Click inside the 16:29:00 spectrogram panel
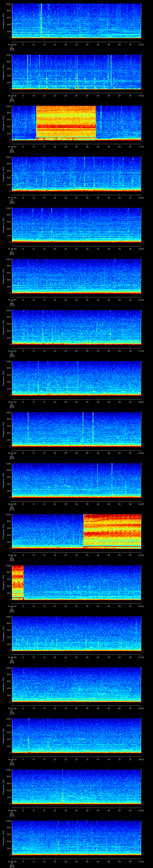Image resolution: width=153 pixels, height=868 pixels. pyautogui.click(x=76, y=786)
